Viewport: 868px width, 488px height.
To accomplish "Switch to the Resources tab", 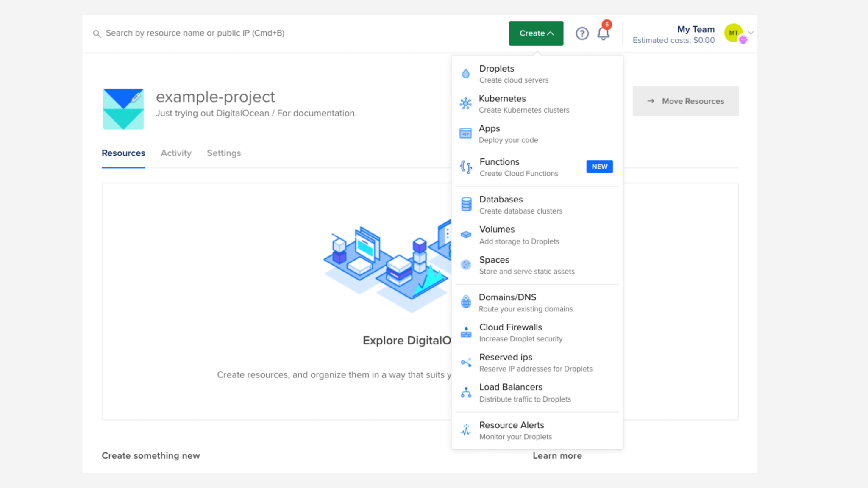I will pyautogui.click(x=123, y=153).
